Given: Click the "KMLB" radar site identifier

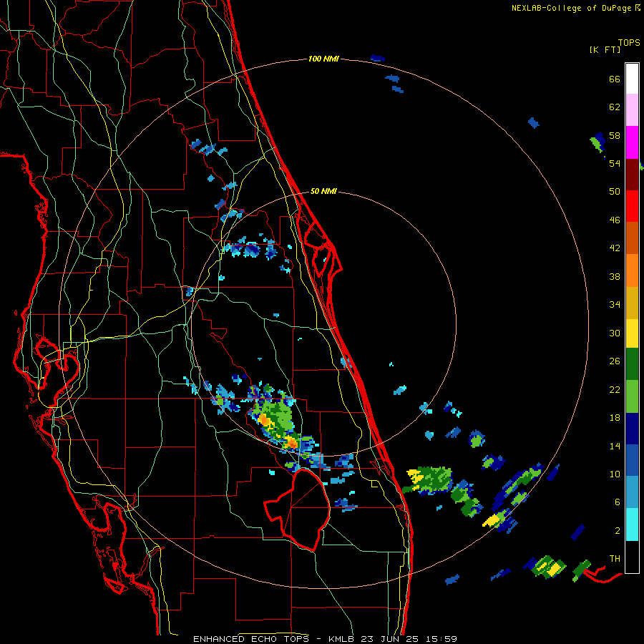Looking at the screenshot, I should coord(341,639).
